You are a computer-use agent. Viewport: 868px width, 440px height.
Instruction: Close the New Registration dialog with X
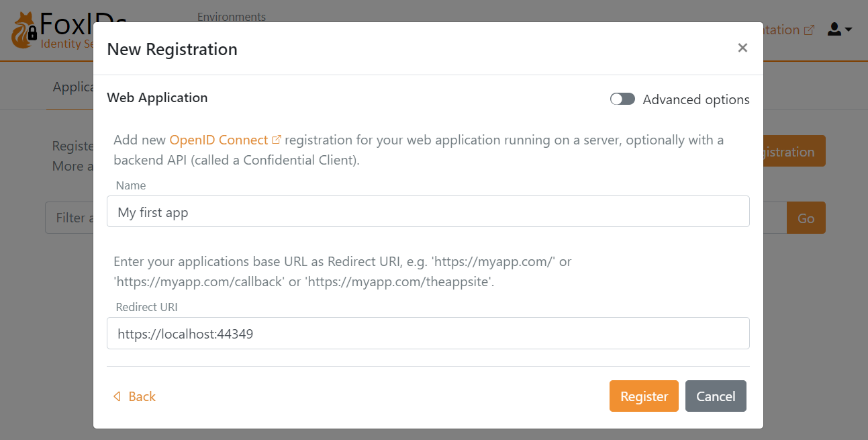click(x=742, y=48)
